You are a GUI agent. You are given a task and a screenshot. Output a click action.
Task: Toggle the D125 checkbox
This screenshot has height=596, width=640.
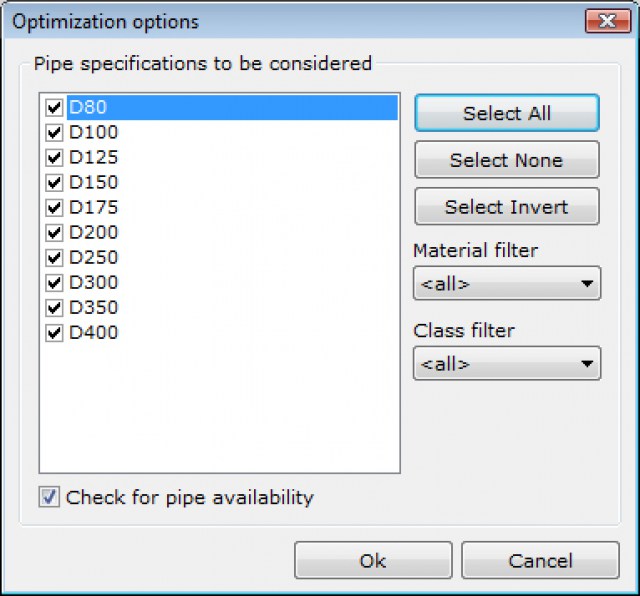click(54, 157)
